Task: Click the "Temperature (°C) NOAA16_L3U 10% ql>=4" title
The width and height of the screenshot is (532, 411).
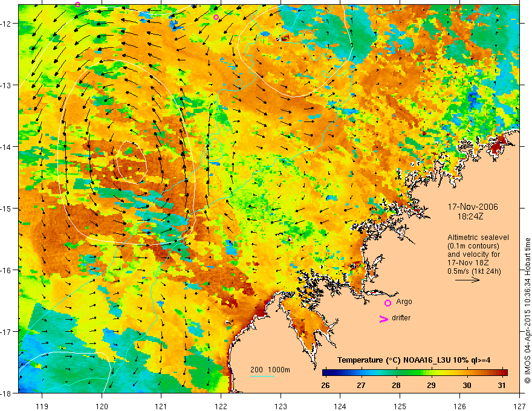Action: [x=414, y=360]
